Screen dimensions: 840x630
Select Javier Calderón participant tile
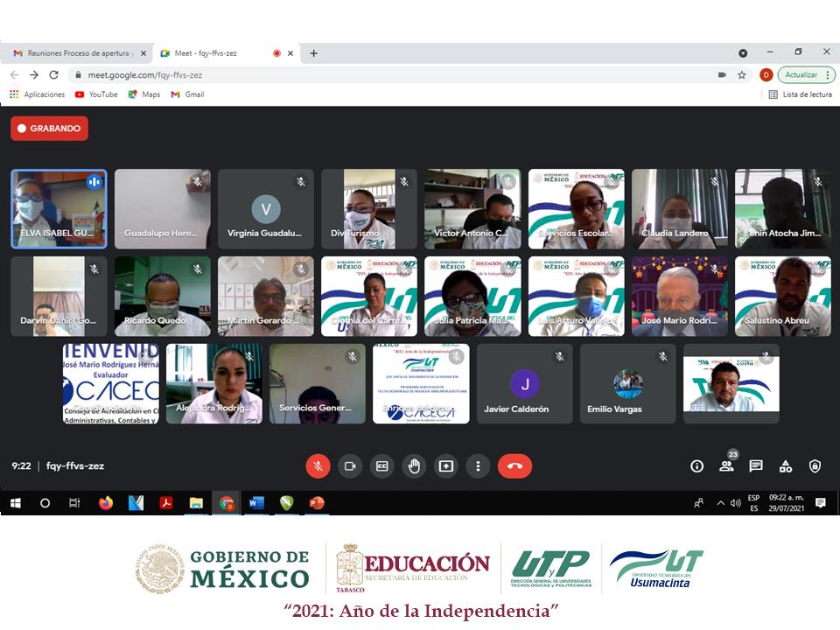tap(524, 384)
